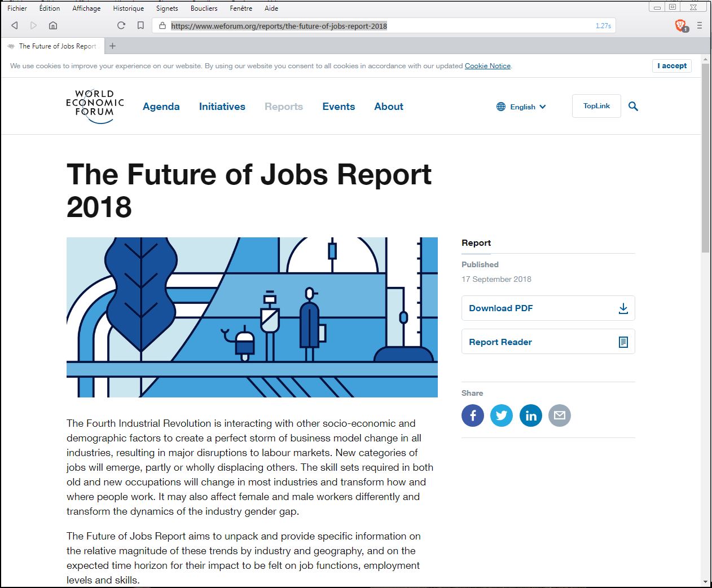
Task: Open the Fenêtre menu
Action: tap(241, 8)
